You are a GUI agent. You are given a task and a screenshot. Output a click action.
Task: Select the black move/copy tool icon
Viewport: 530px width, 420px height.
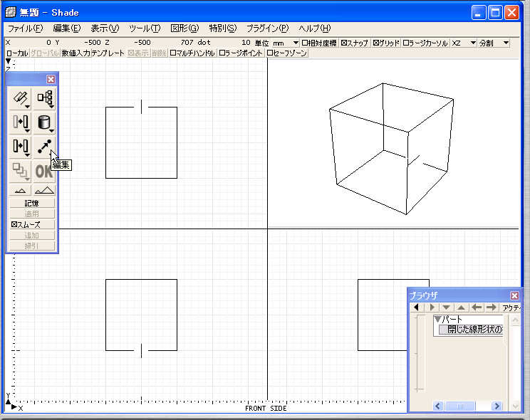click(x=20, y=147)
